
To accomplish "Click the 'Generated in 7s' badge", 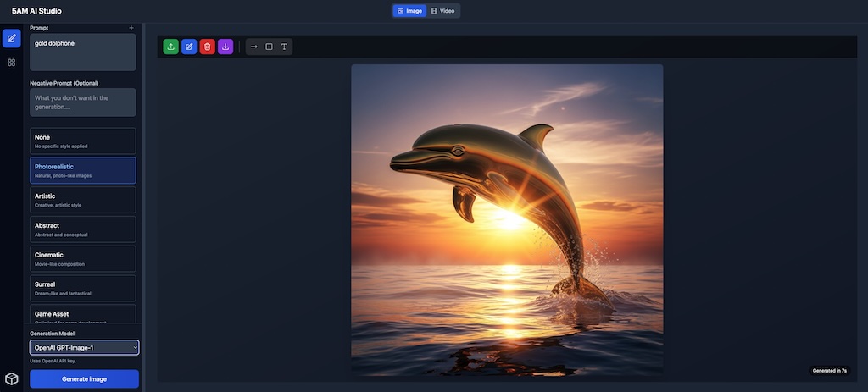I will point(829,371).
